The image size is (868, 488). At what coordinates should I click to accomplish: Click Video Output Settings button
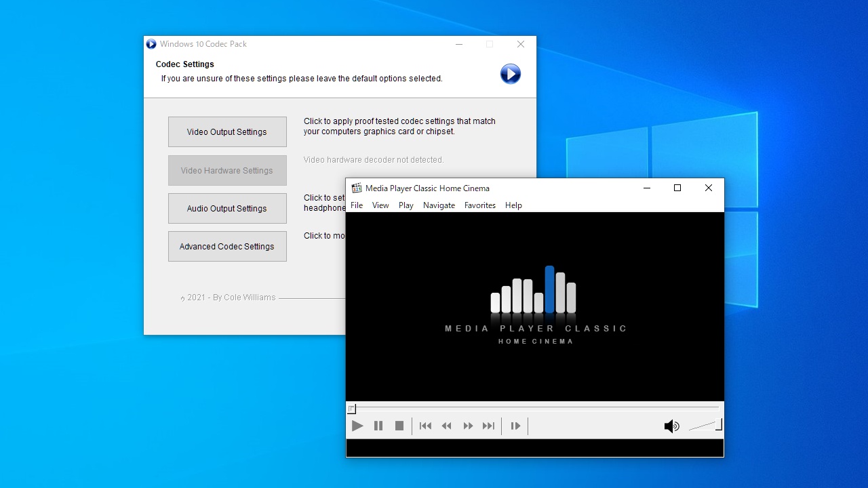227,131
